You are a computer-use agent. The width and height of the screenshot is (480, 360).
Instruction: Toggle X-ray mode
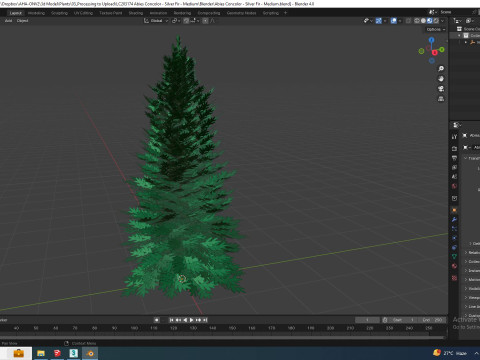point(409,21)
